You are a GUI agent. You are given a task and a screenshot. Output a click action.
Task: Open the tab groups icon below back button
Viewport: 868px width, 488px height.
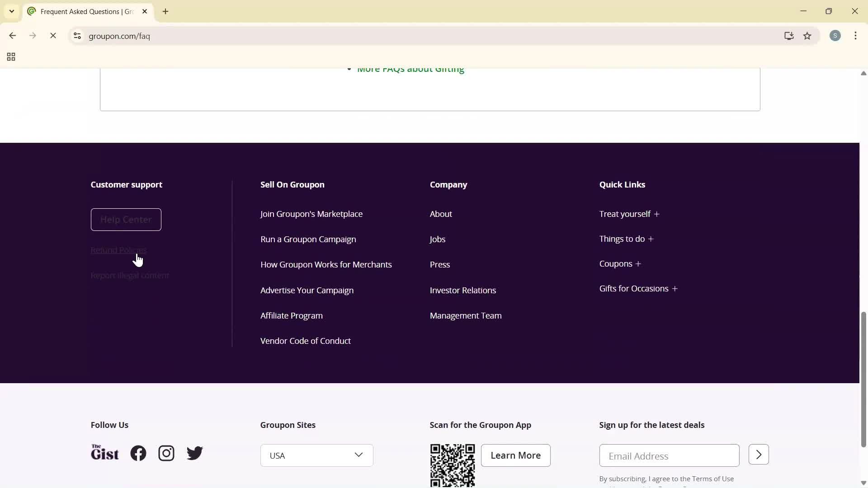coord(10,56)
